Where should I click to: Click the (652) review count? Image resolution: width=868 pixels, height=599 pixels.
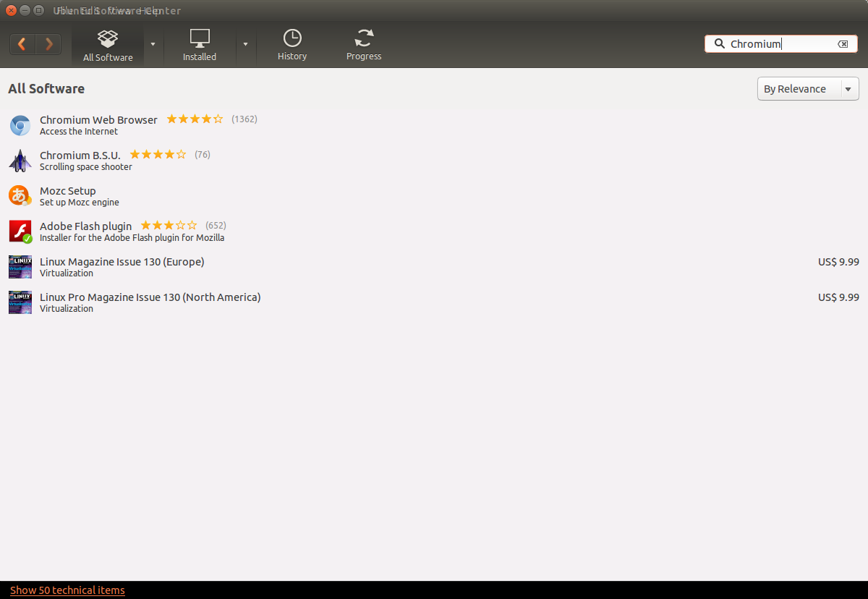[x=216, y=226]
